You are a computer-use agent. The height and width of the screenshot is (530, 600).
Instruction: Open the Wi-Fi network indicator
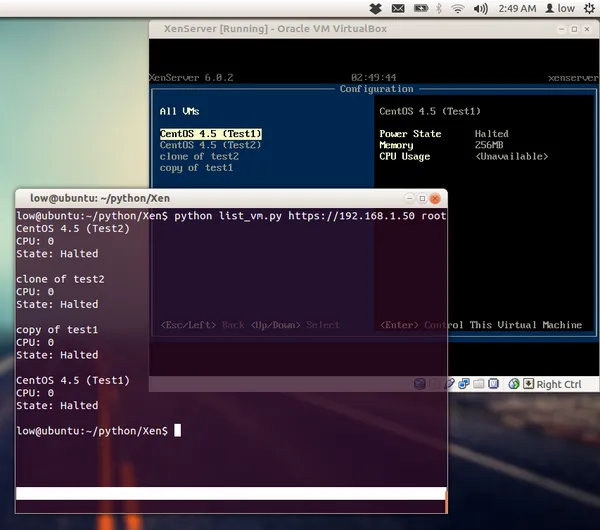pyautogui.click(x=458, y=8)
